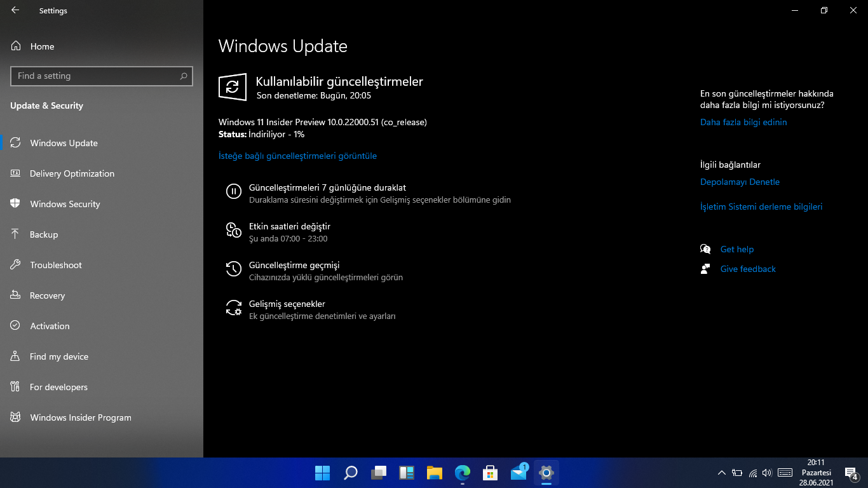Screen dimensions: 868x488
Task: Open the Start menu from the taskbar
Action: click(x=323, y=473)
